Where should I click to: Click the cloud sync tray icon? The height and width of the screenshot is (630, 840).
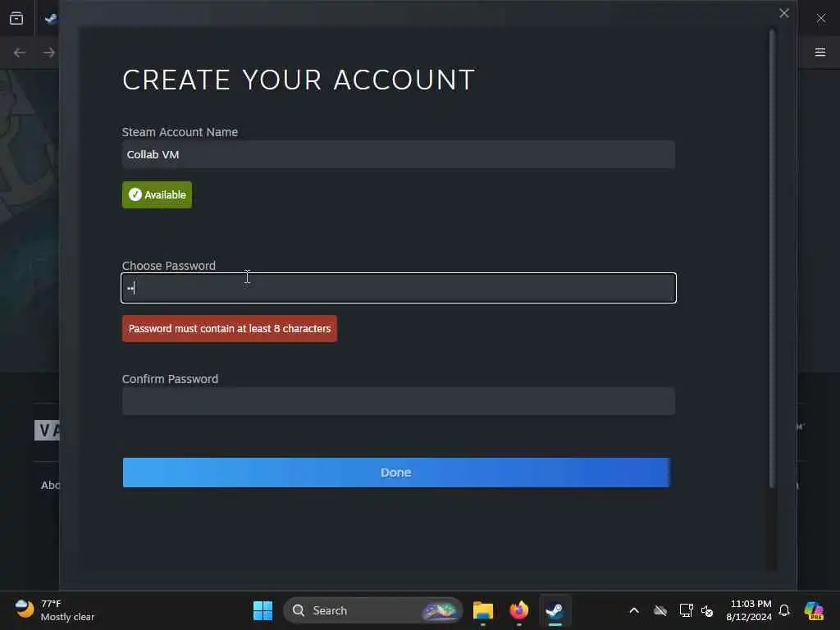(660, 610)
